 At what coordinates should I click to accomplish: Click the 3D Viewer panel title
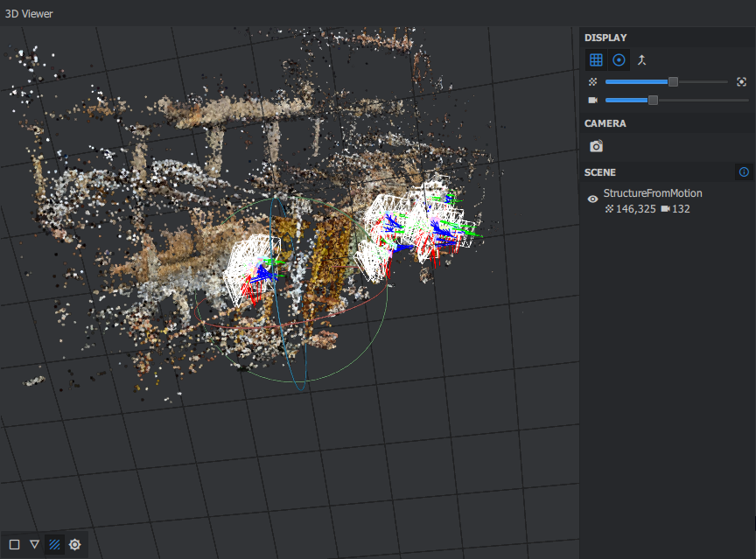coord(29,13)
